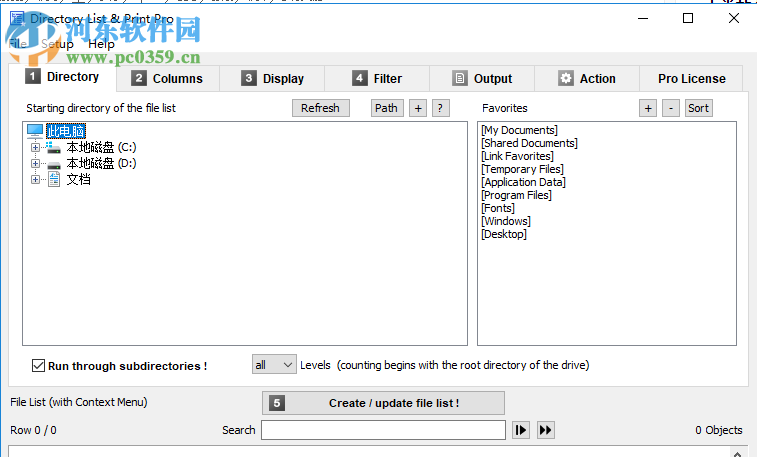Select [Temporary Files] favorite

point(522,169)
